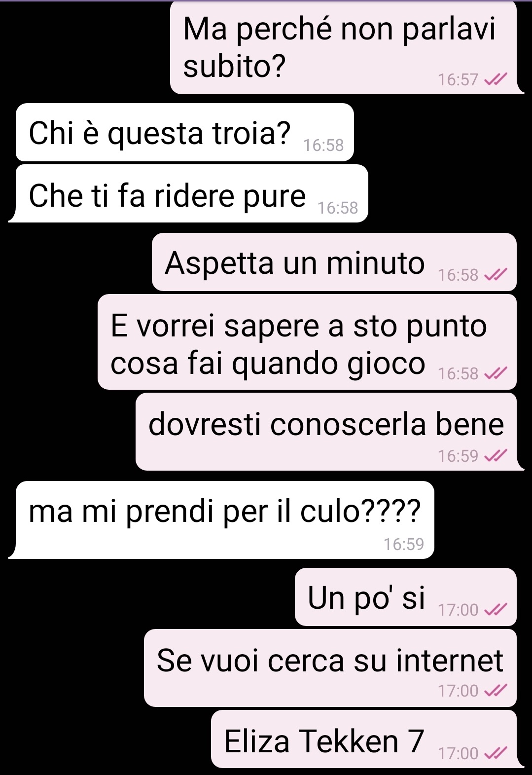The height and width of the screenshot is (775, 532).
Task: Select the 'Ma perché non parlavi subito?' message text
Action: 339,47
